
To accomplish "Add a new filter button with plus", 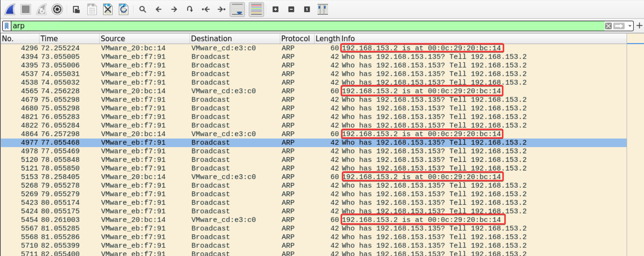I will pos(639,26).
